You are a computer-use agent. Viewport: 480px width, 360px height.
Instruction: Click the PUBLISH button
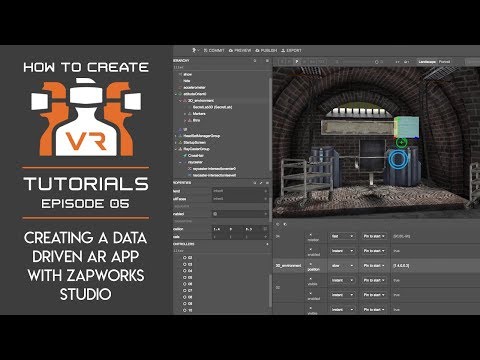[x=266, y=50]
